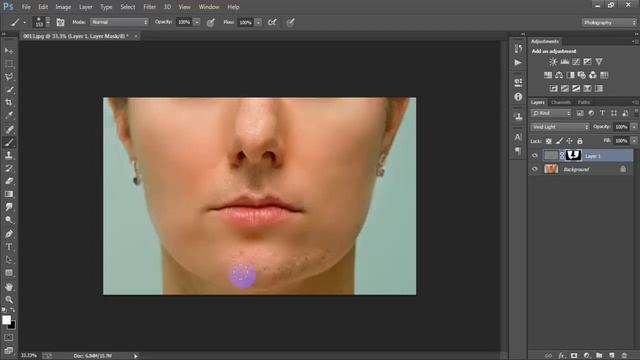The width and height of the screenshot is (640, 360).
Task: Add a Brightness/Contrast adjustment
Action: click(553, 62)
